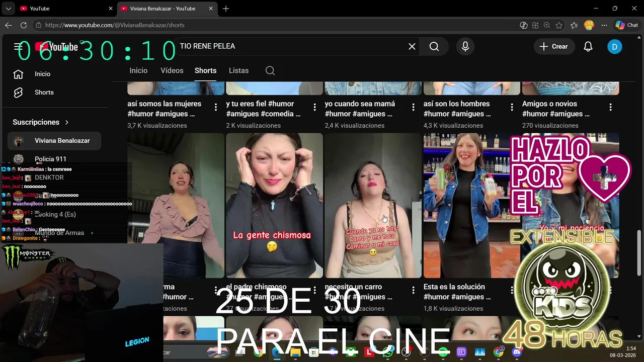Image resolution: width=644 pixels, height=362 pixels.
Task: Close the first YouTube browser tab
Action: [x=111, y=9]
